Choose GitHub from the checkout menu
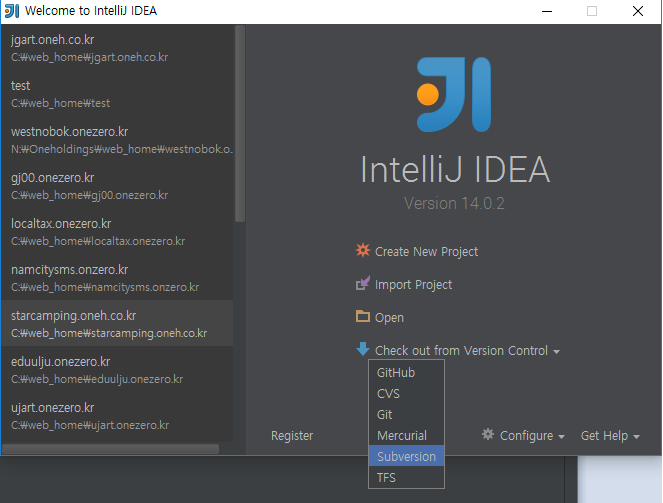 (x=406, y=372)
